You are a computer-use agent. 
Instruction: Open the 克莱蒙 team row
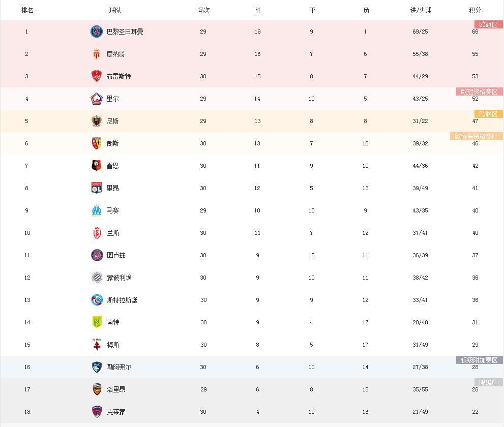pos(252,412)
